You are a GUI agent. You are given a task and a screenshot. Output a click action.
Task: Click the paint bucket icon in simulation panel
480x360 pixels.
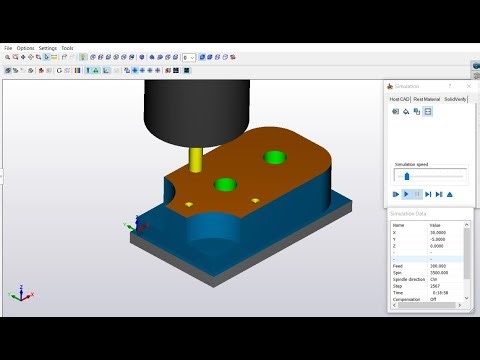coord(406,111)
